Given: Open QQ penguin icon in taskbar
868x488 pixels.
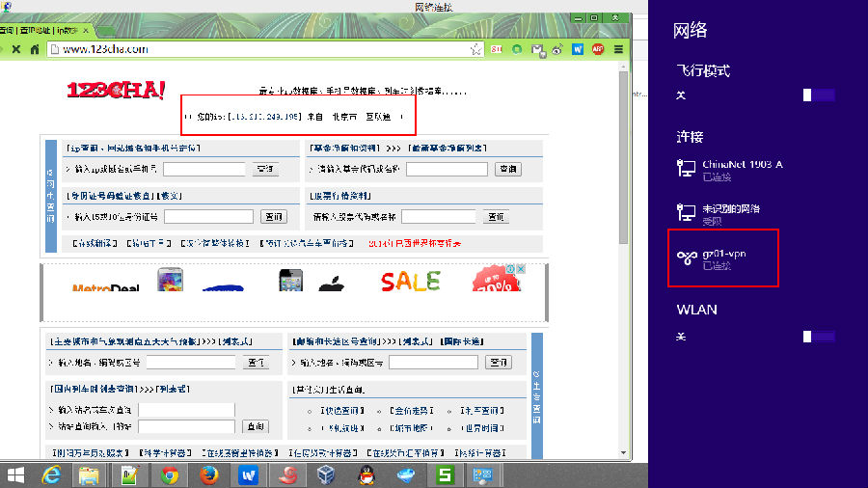Looking at the screenshot, I should pos(366,475).
